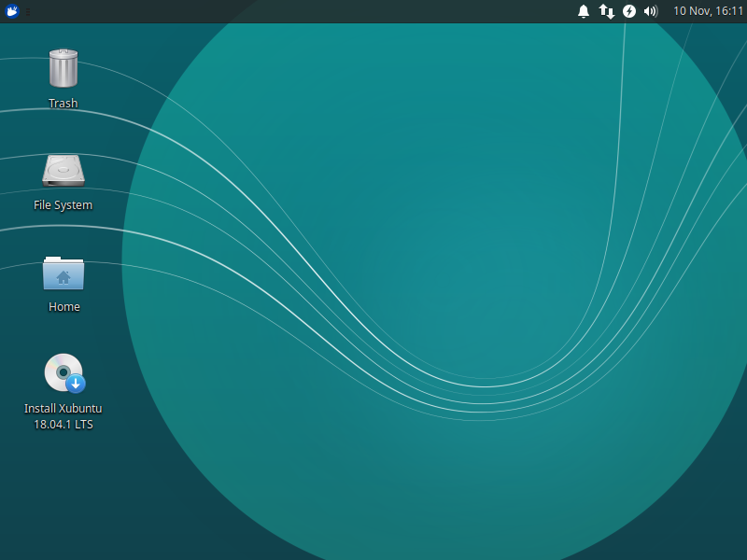The width and height of the screenshot is (747, 560).
Task: Open the volume speaker indicator
Action: coord(651,11)
